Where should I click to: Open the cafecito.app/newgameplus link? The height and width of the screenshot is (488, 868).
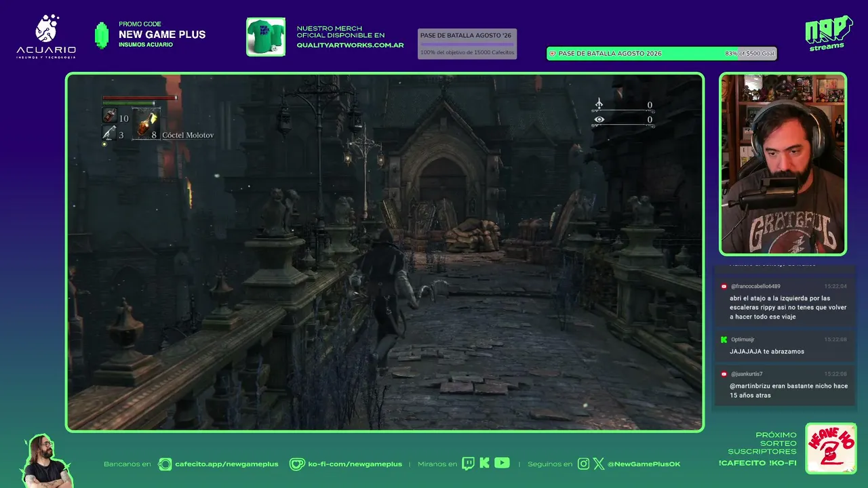tap(226, 464)
